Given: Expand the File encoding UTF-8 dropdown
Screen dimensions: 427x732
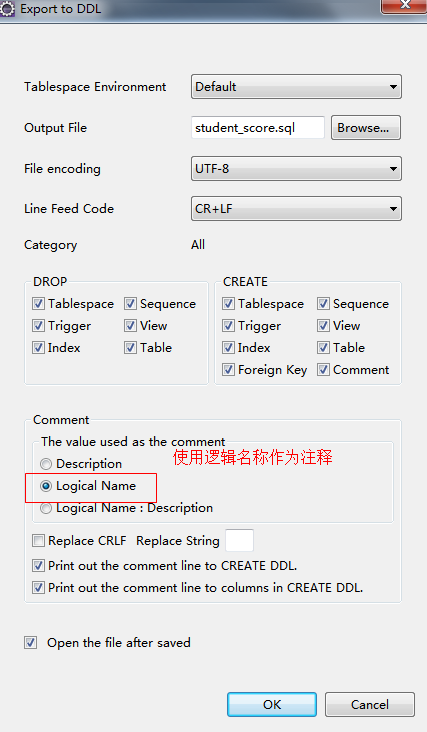Looking at the screenshot, I should pyautogui.click(x=296, y=169).
